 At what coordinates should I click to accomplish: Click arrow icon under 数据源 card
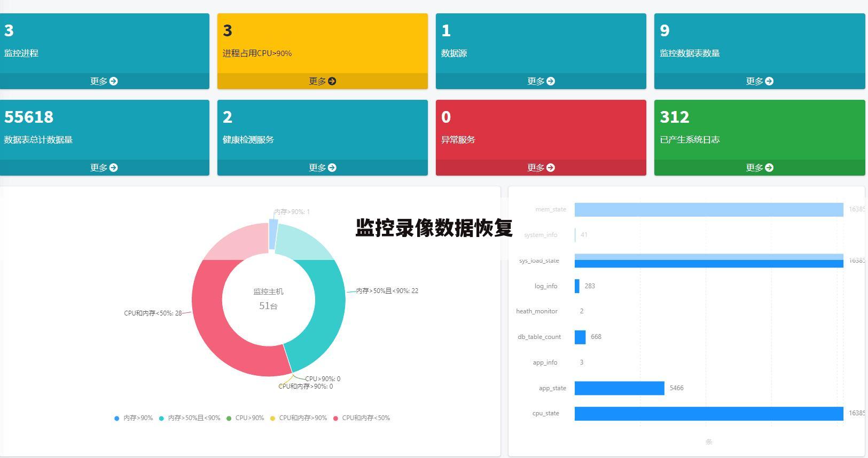coord(551,81)
